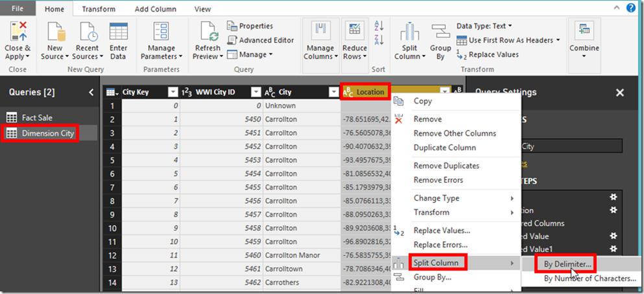644x294 pixels.
Task: Open the Manage Parameters icon
Action: point(161,32)
